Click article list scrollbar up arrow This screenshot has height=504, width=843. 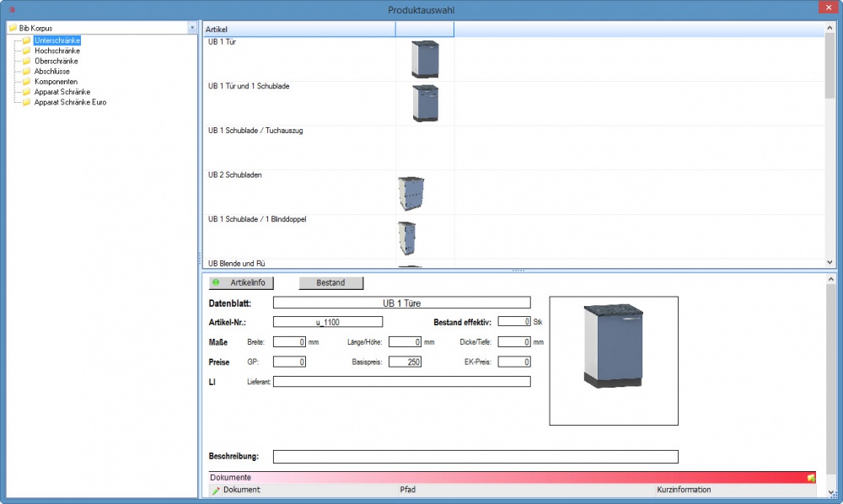tap(830, 28)
